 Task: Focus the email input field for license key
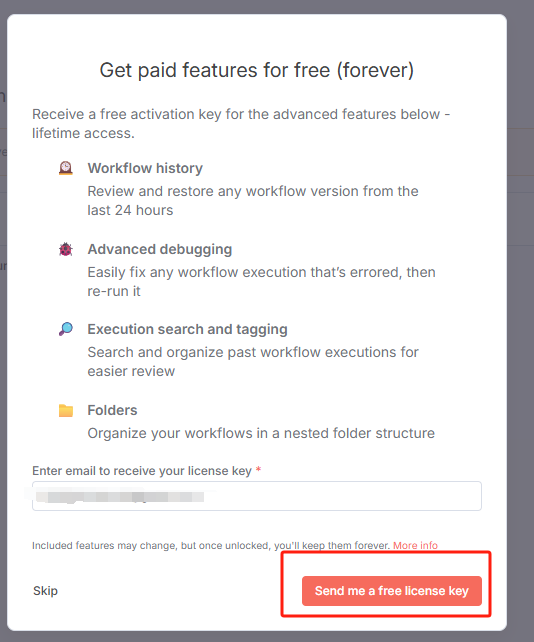coord(257,496)
